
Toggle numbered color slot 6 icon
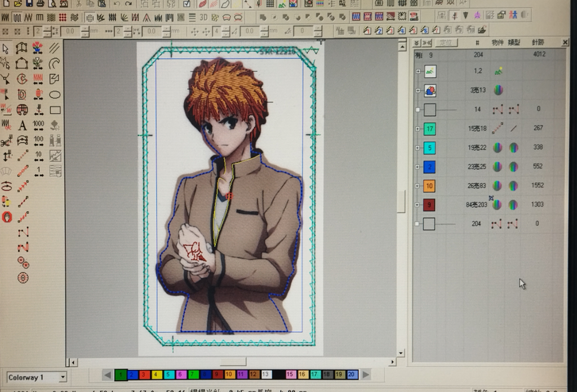pos(424,30)
